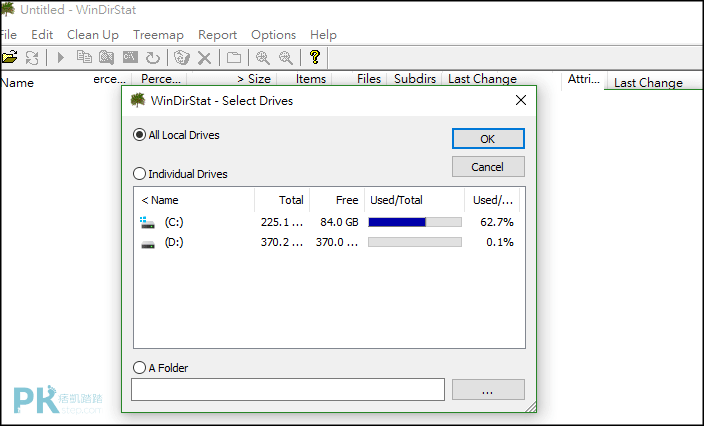Image resolution: width=704 pixels, height=426 pixels.
Task: Click the Refresh All toolbar icon
Action: (x=32, y=57)
